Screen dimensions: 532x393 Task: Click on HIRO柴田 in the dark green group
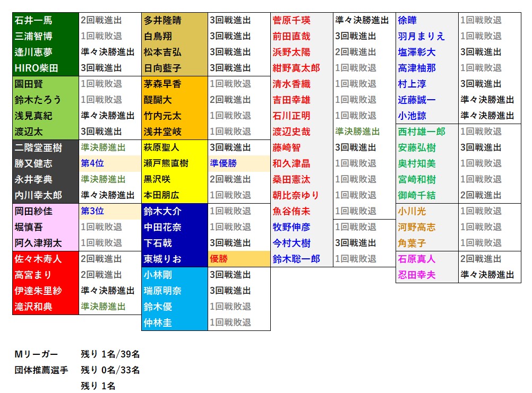(x=46, y=68)
